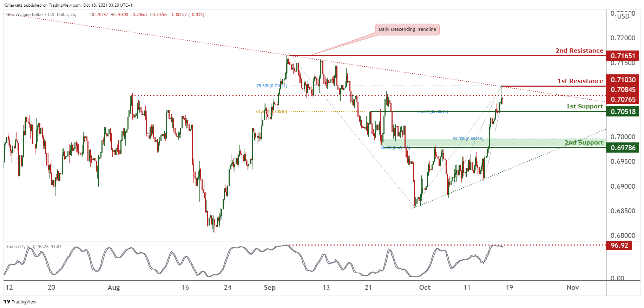Click the Oct label on time axis

click(x=425, y=288)
